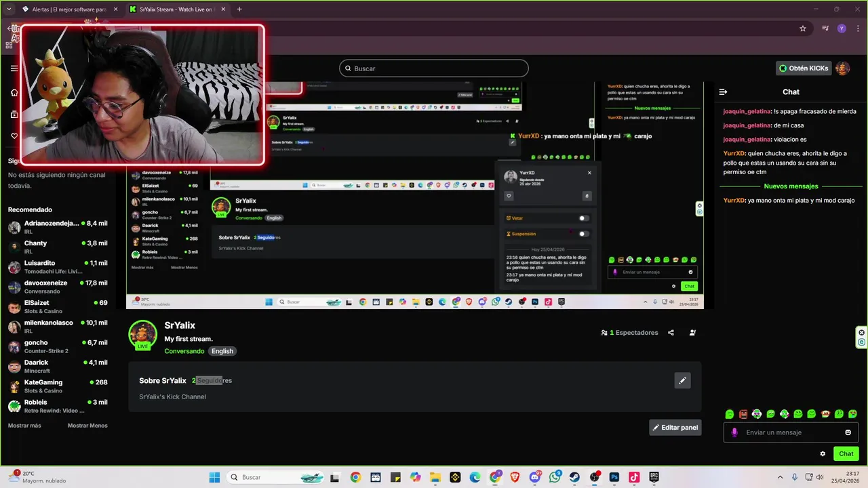Edit the Sobre SrYalix panel with the pencil icon
Viewport: 868px width, 488px height.
point(682,380)
